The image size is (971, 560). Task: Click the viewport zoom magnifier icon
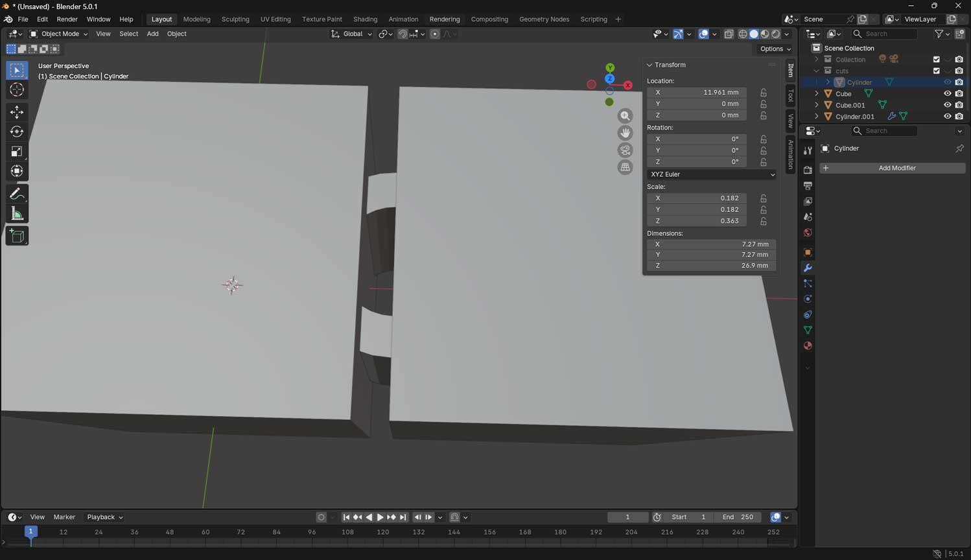point(625,116)
